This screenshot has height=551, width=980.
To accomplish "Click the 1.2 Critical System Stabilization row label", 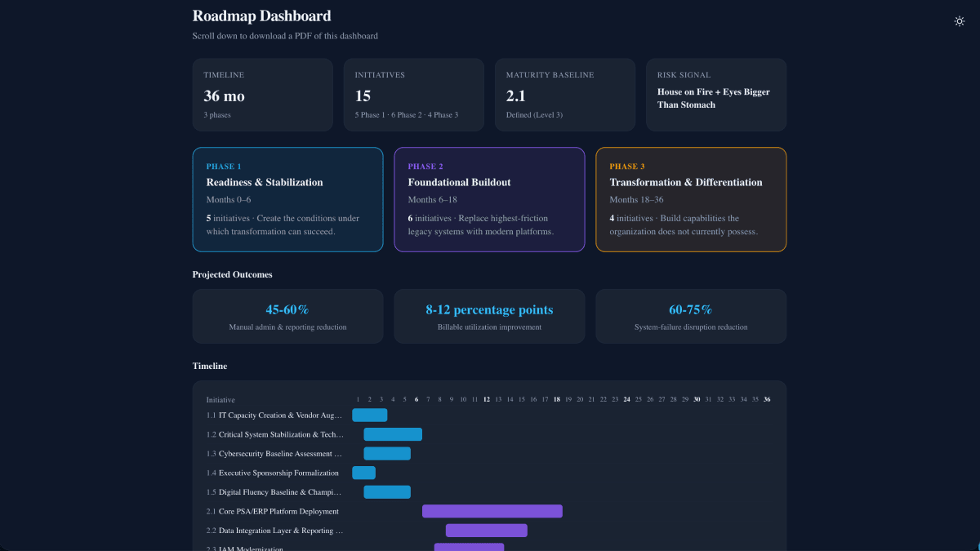I will tap(275, 434).
